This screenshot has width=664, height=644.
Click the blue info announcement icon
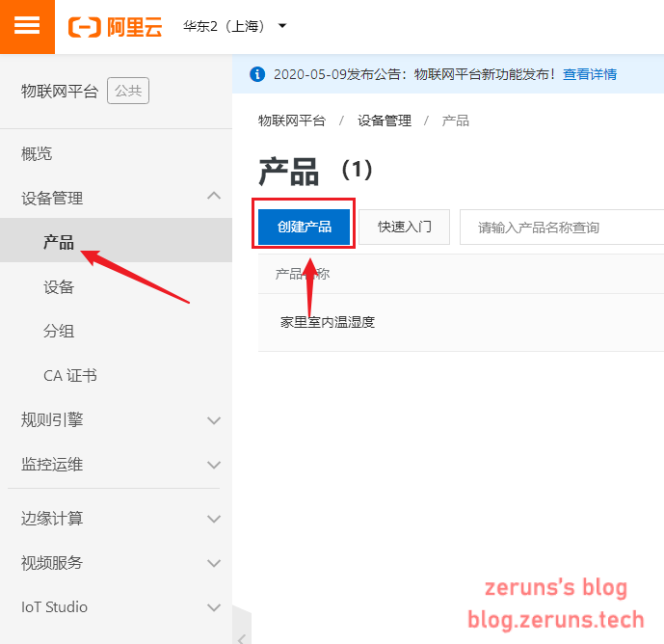click(257, 74)
